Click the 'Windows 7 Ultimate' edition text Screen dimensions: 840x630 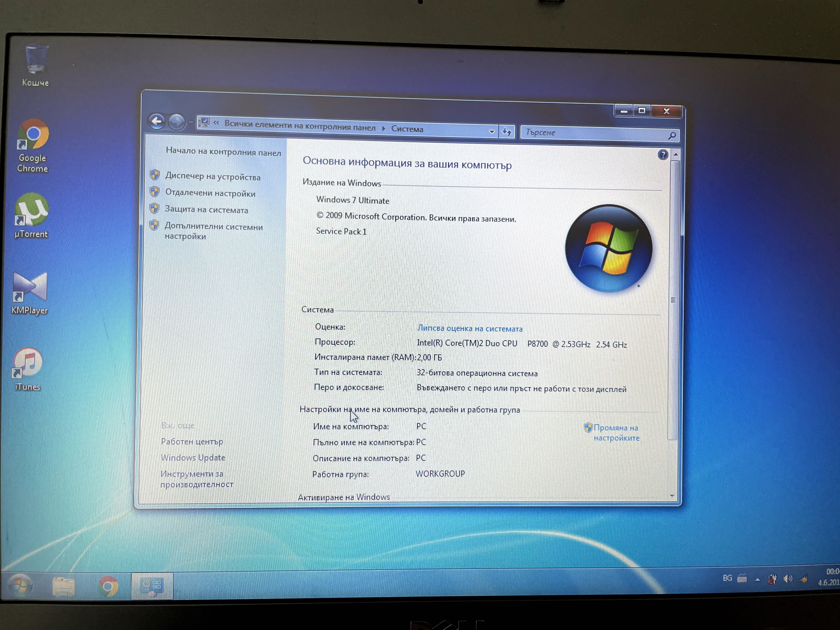tap(353, 200)
